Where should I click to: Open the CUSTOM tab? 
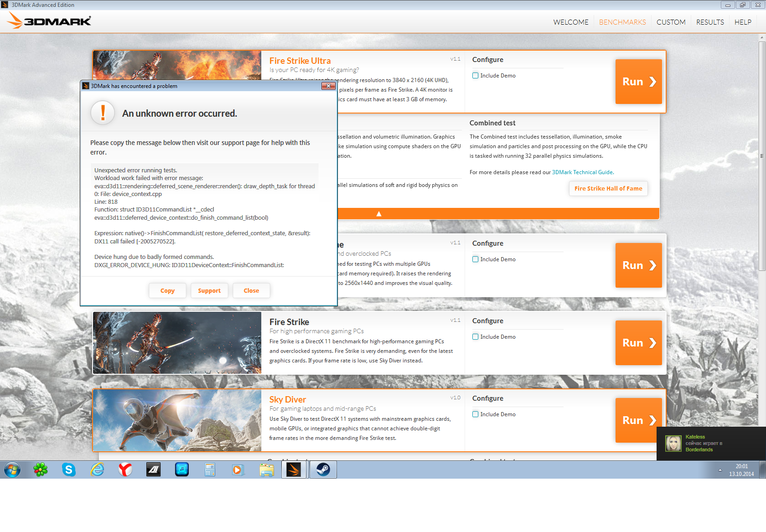click(671, 22)
